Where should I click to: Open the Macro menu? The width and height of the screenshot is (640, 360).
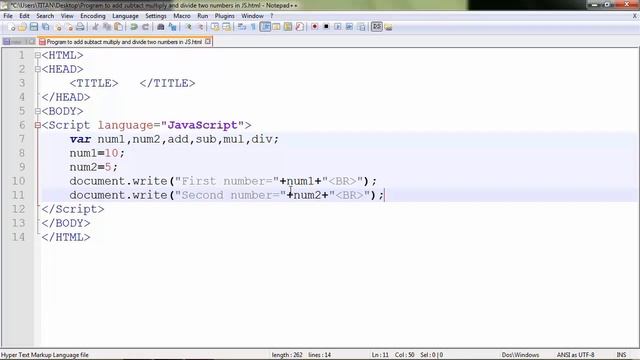[182, 16]
